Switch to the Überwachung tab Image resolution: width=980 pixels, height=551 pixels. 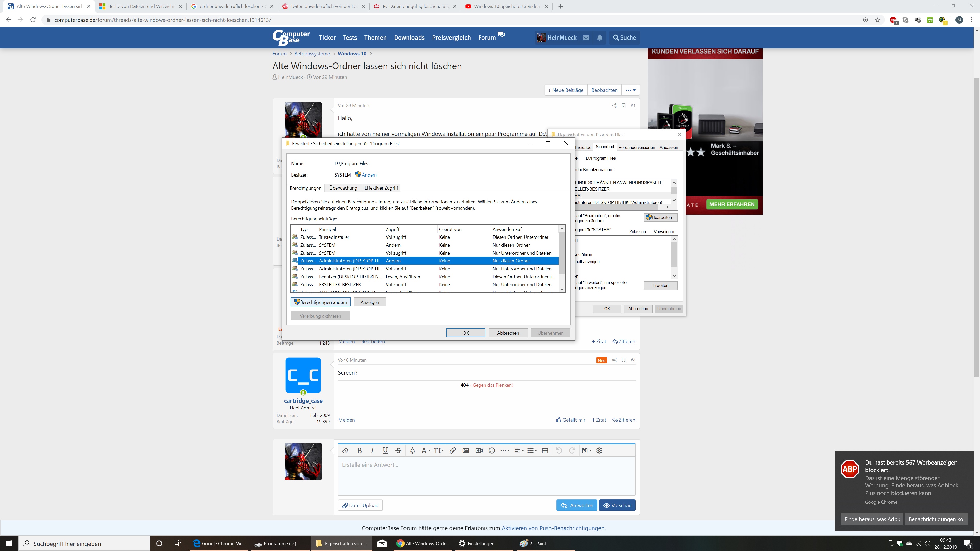pos(343,188)
